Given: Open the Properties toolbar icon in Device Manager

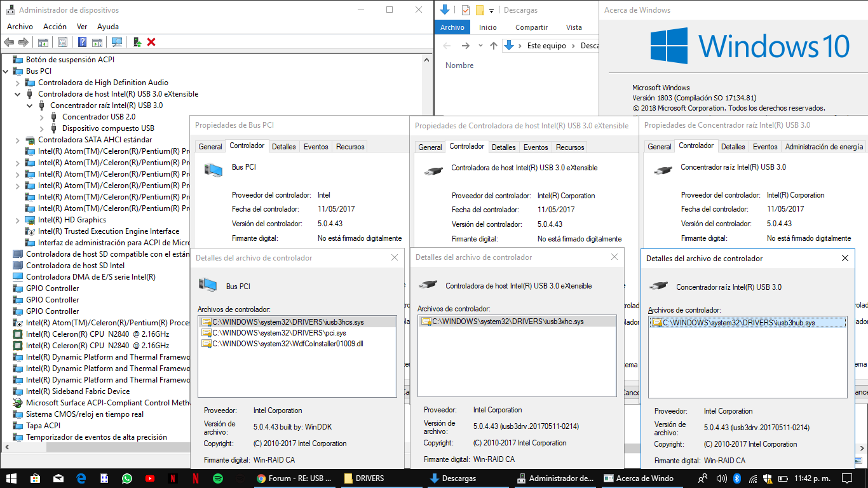Looking at the screenshot, I should coord(62,42).
